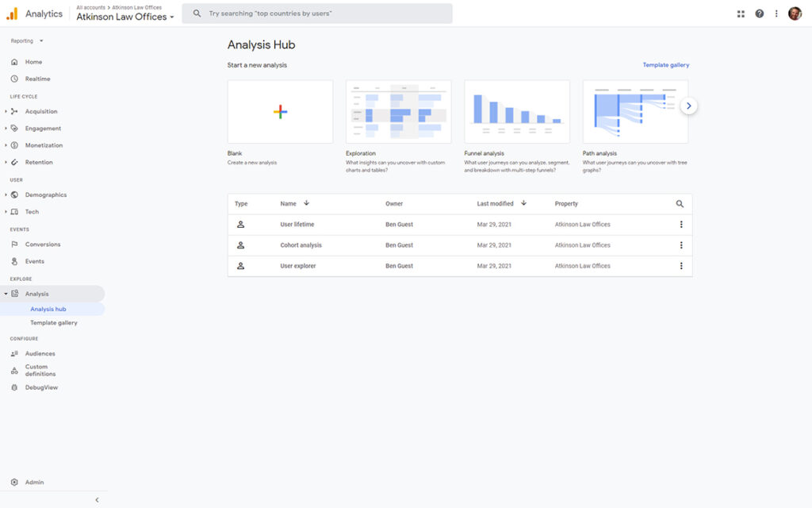This screenshot has height=508, width=812.
Task: Expand the Acquisition section arrow
Action: [x=6, y=111]
